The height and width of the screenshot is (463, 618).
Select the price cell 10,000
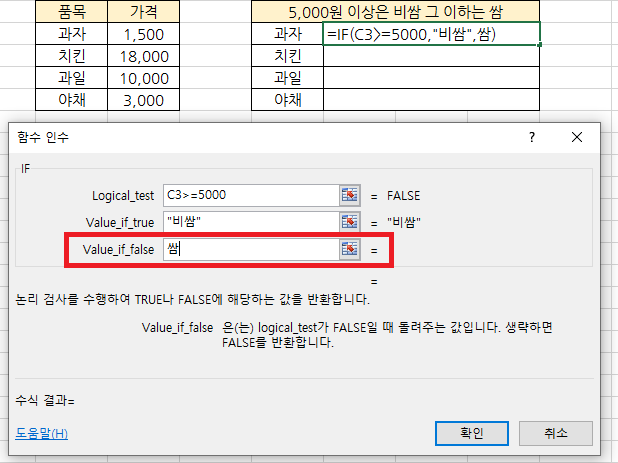[x=143, y=78]
